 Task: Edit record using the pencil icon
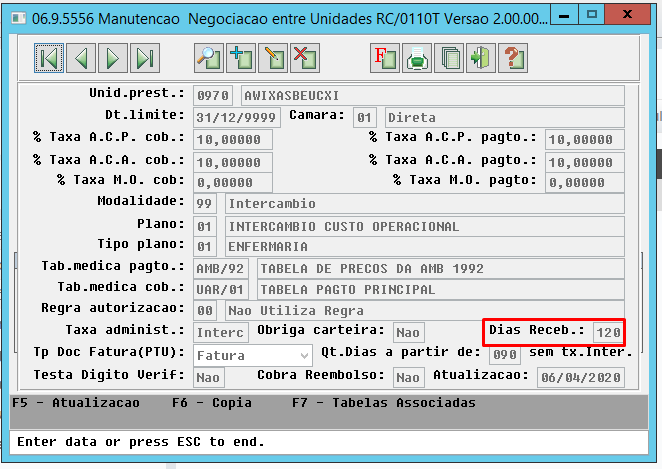[273, 58]
